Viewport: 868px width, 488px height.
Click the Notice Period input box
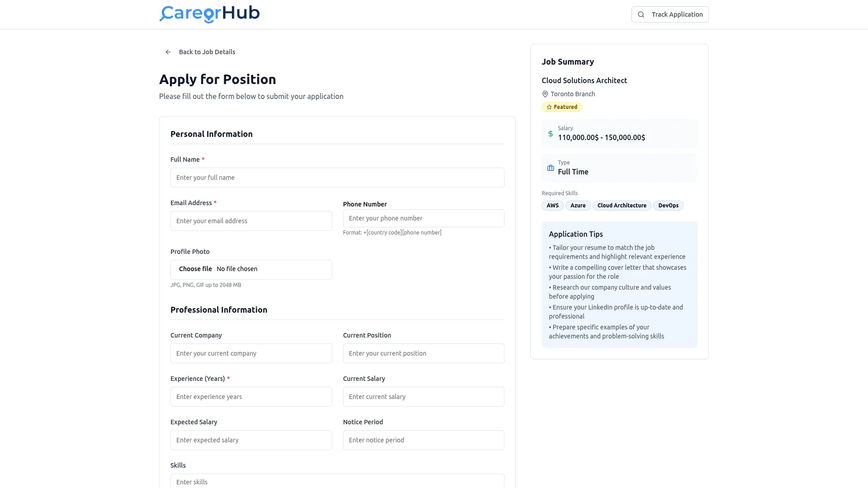click(x=424, y=440)
